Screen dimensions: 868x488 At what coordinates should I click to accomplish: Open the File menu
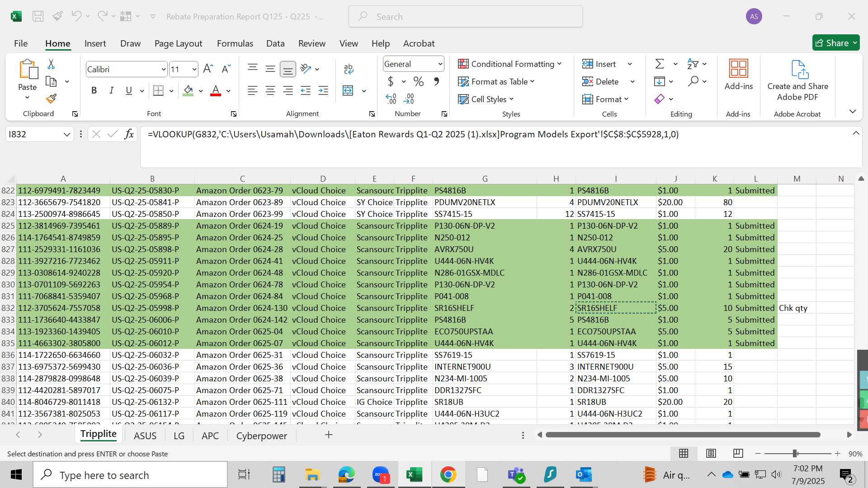click(21, 43)
